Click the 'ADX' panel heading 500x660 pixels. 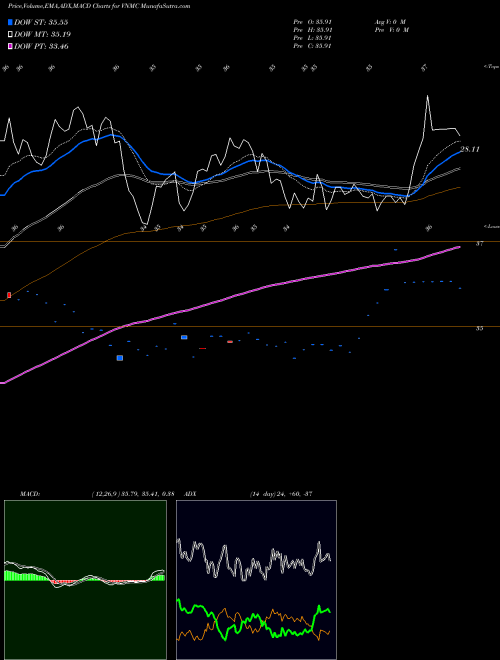[190, 494]
